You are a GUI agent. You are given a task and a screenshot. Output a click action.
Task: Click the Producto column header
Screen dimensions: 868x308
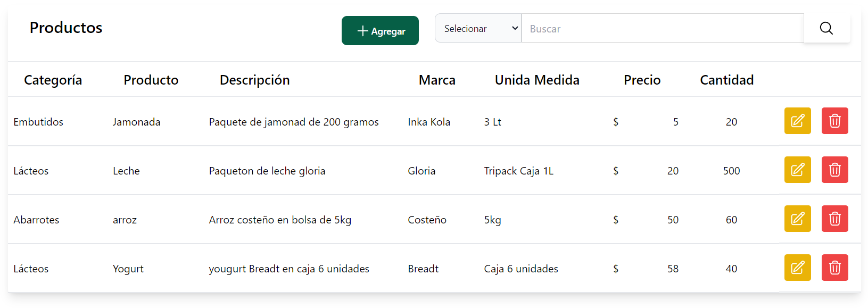click(x=151, y=80)
